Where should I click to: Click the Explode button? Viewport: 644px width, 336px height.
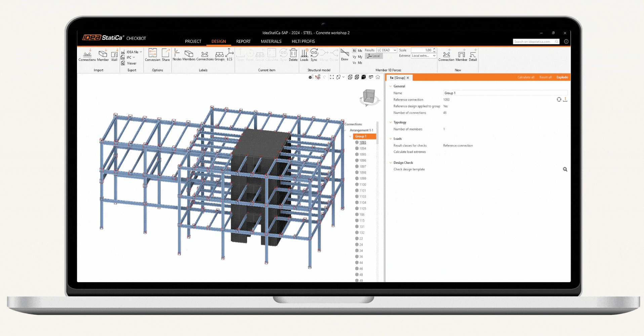pos(562,77)
